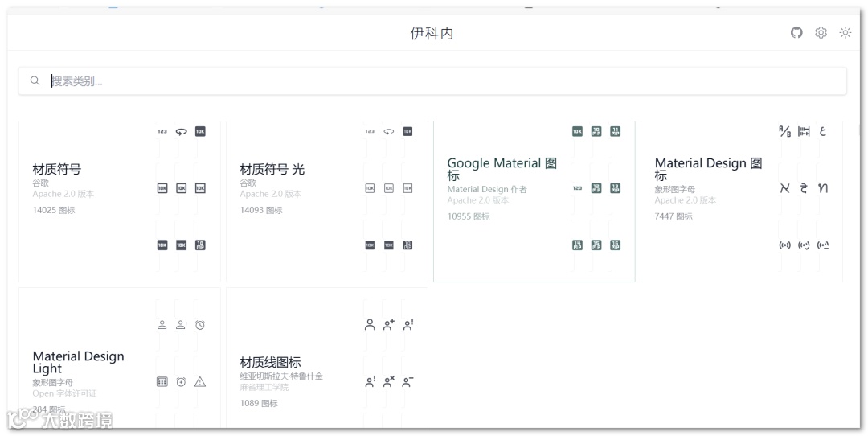Screen dimensions: 868x436
Task: Click the 1089 图标 count text
Action: 259,403
